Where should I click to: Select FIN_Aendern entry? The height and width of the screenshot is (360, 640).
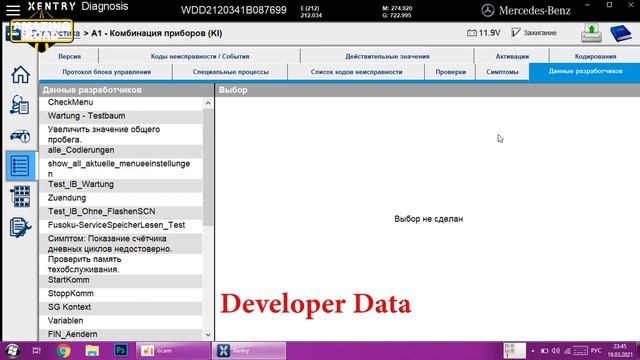(x=121, y=334)
